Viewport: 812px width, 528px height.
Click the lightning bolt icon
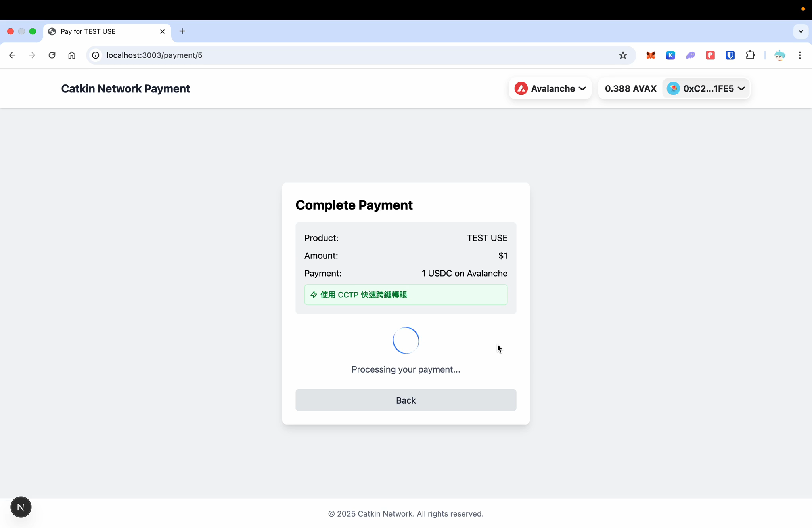point(314,295)
